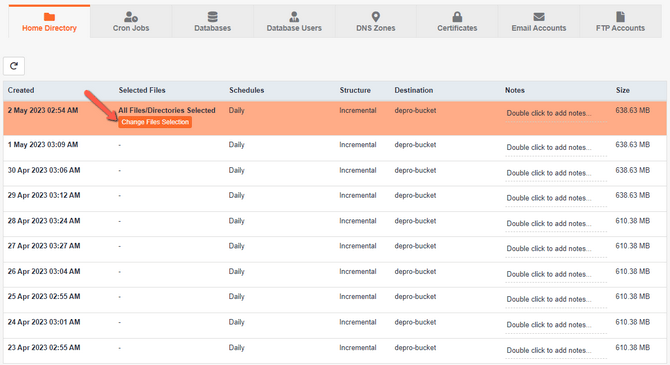670x365 pixels.
Task: Open the Home Directory tab
Action: tap(49, 21)
